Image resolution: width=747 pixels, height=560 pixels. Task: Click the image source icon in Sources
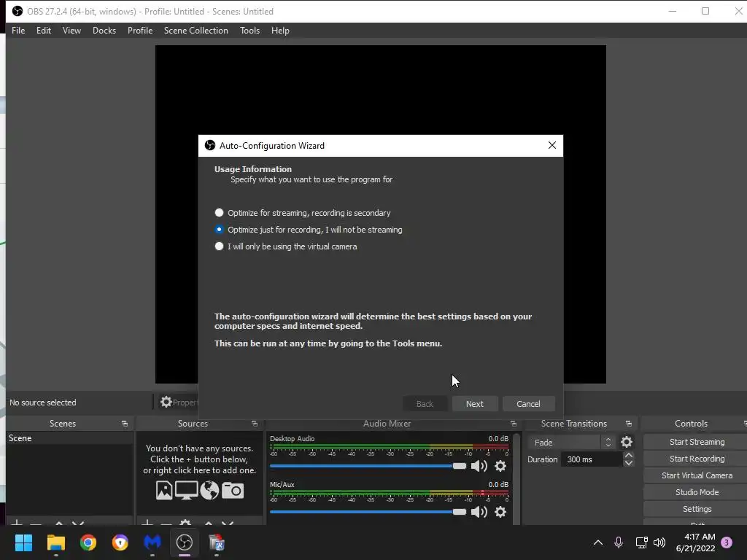tap(164, 491)
